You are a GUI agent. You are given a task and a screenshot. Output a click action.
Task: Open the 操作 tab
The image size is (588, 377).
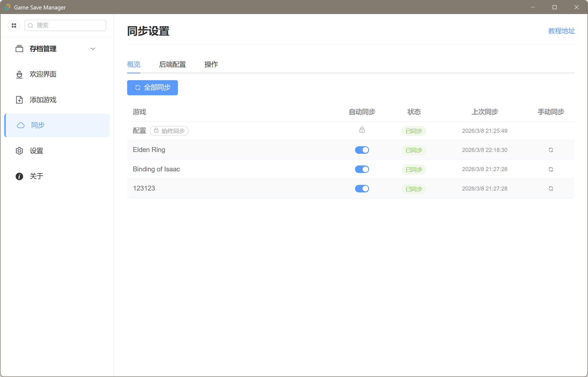click(211, 64)
